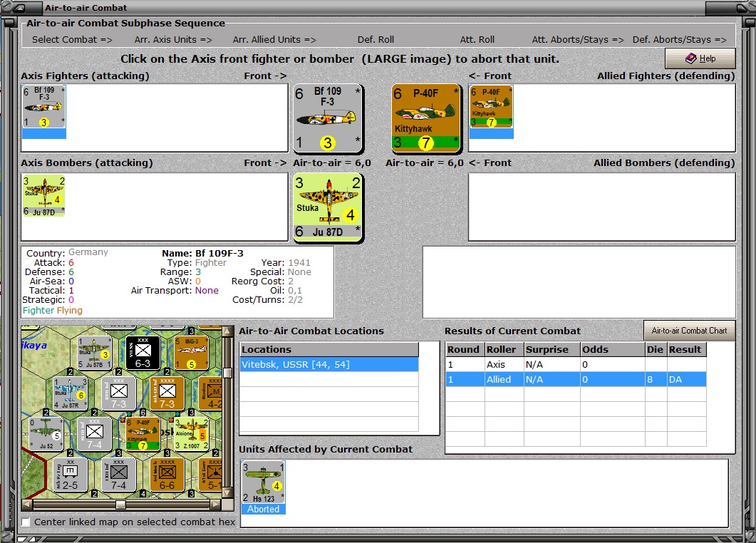This screenshot has width=756, height=543.
Task: Click the 2-5 engineer division counter on map
Action: click(71, 475)
